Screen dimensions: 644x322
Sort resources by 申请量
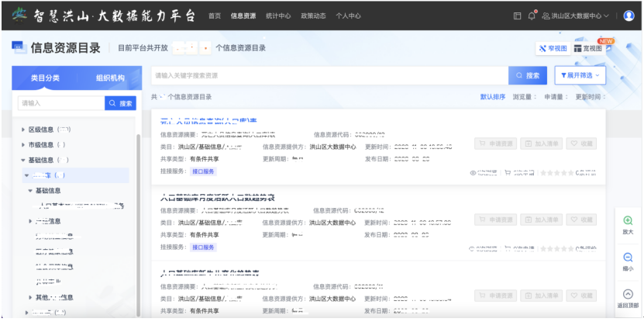click(556, 97)
